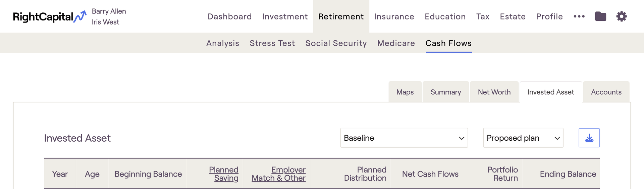Open the settings gear icon

[621, 16]
